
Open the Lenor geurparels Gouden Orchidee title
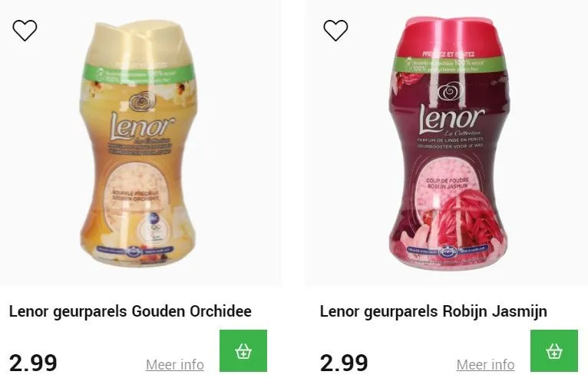click(x=130, y=311)
